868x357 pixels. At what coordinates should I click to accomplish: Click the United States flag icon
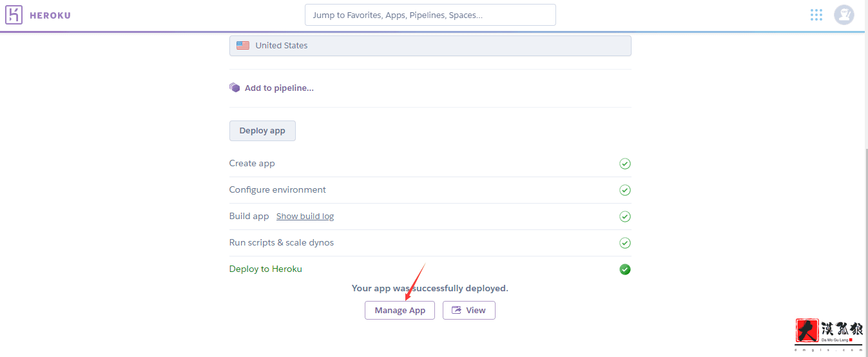(x=243, y=46)
